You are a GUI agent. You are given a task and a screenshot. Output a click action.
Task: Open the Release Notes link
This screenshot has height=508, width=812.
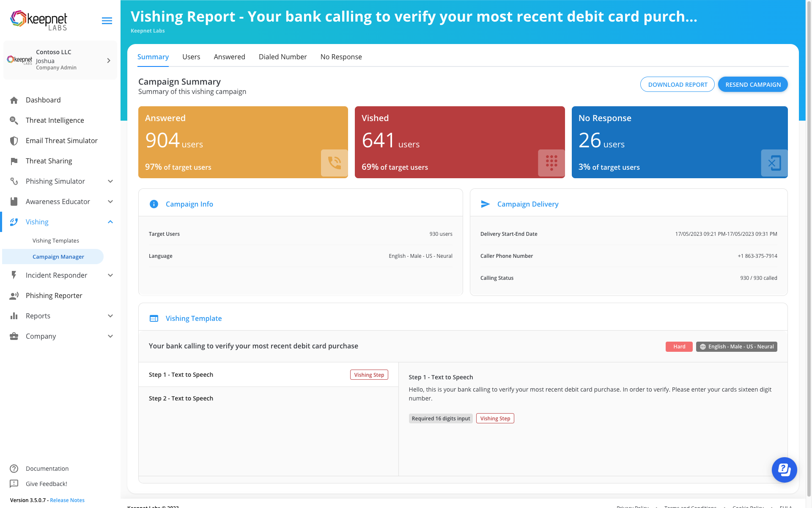pyautogui.click(x=67, y=500)
